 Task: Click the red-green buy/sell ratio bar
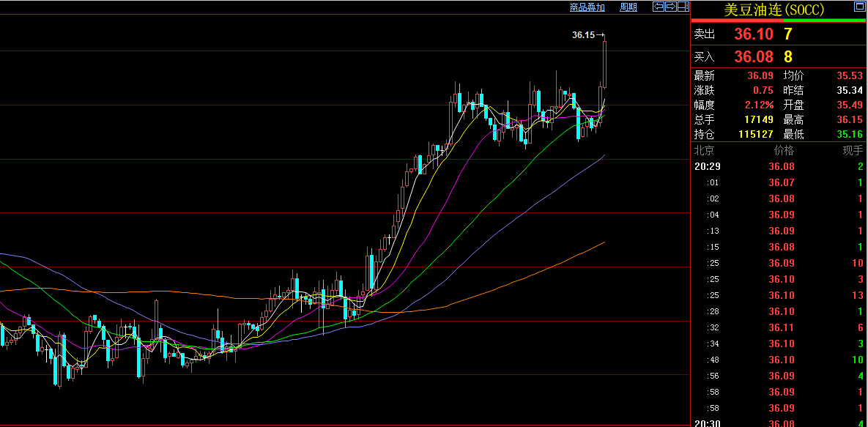[x=779, y=21]
